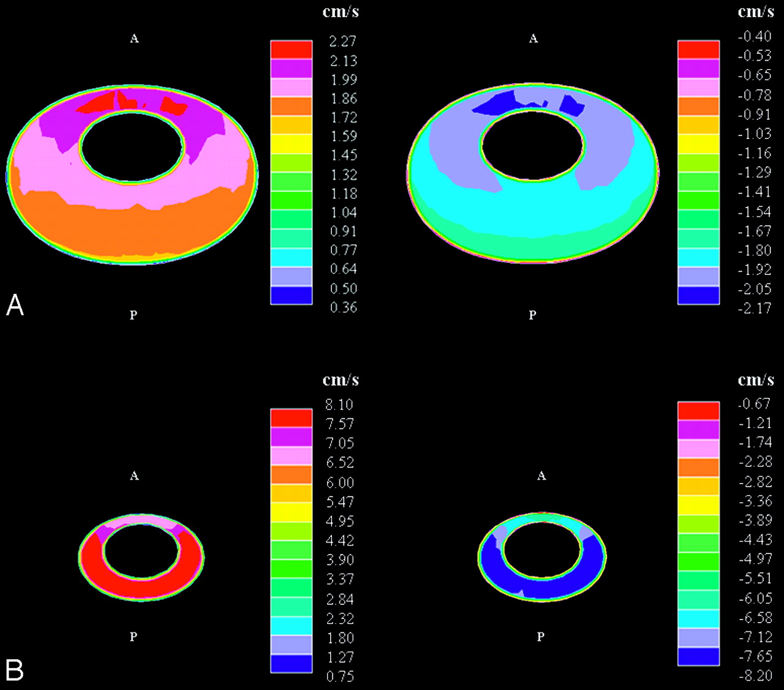Click the -0.67 legend value
The image size is (784, 690).
(x=755, y=403)
